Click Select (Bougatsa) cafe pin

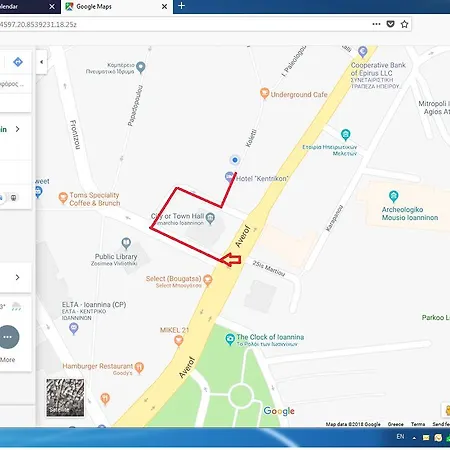click(x=208, y=280)
